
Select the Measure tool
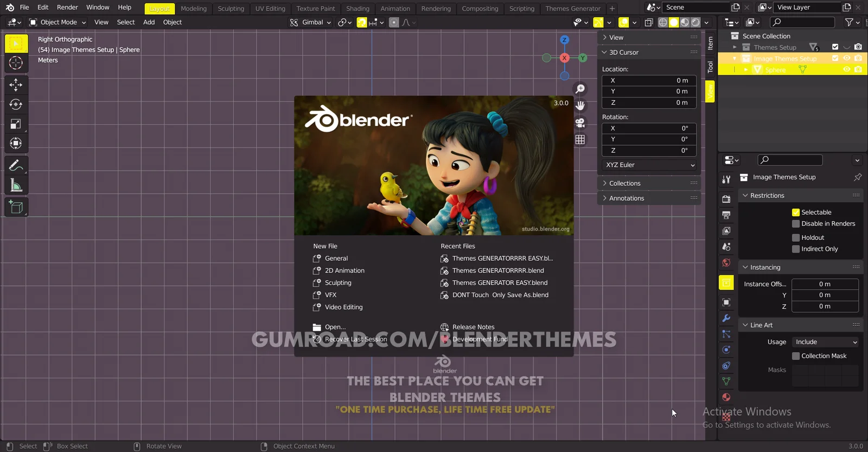[16, 185]
